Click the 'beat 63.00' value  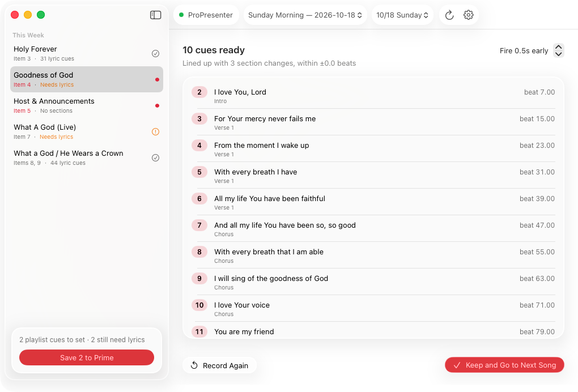click(x=537, y=279)
